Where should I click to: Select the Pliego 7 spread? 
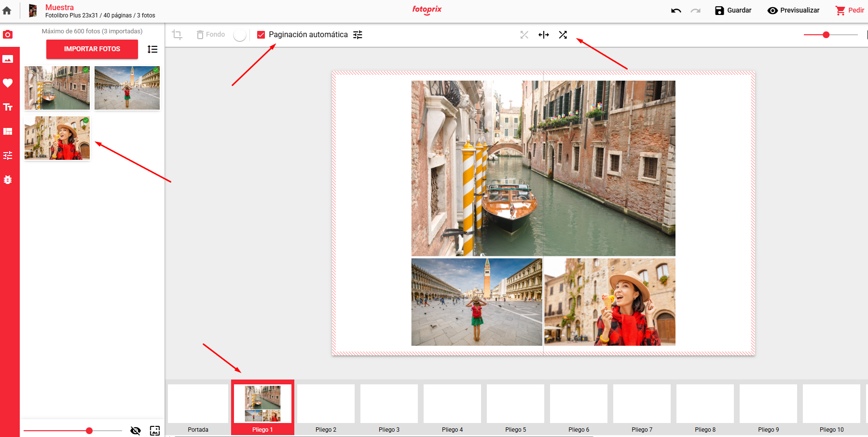[642, 408]
